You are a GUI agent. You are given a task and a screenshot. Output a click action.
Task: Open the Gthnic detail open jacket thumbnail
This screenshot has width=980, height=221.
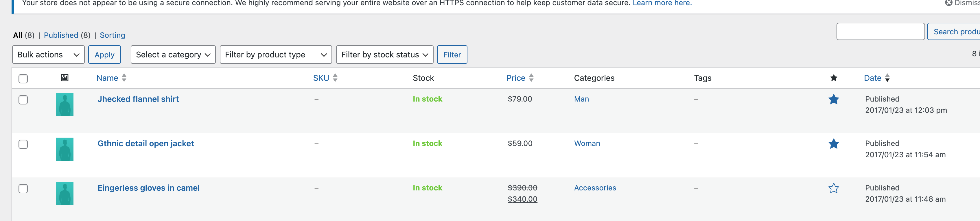[x=65, y=149]
